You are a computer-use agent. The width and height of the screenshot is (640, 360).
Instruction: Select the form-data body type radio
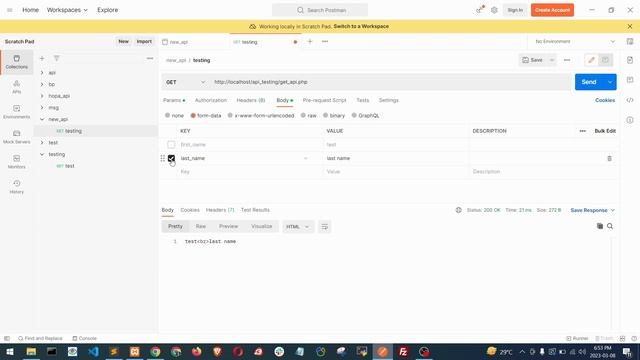[193, 116]
